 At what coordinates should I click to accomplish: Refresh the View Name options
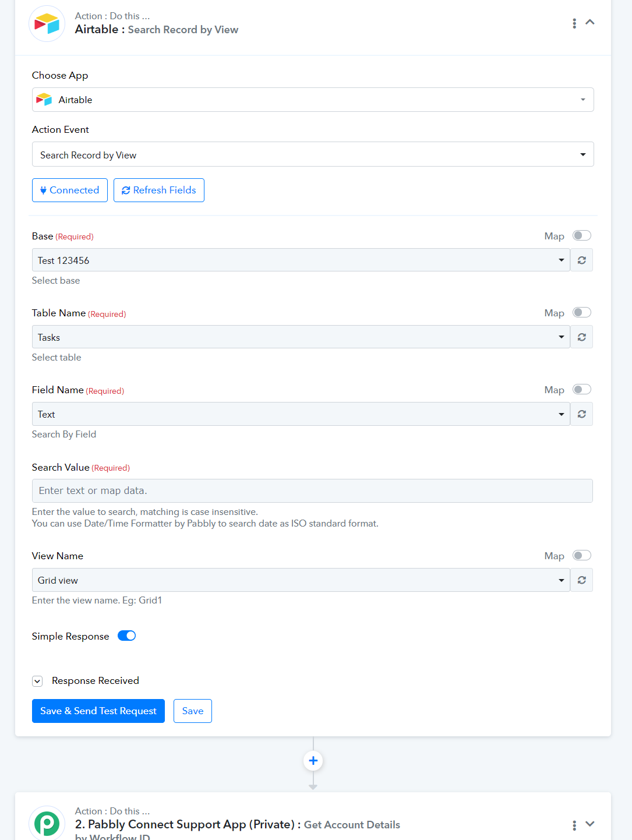pos(581,580)
